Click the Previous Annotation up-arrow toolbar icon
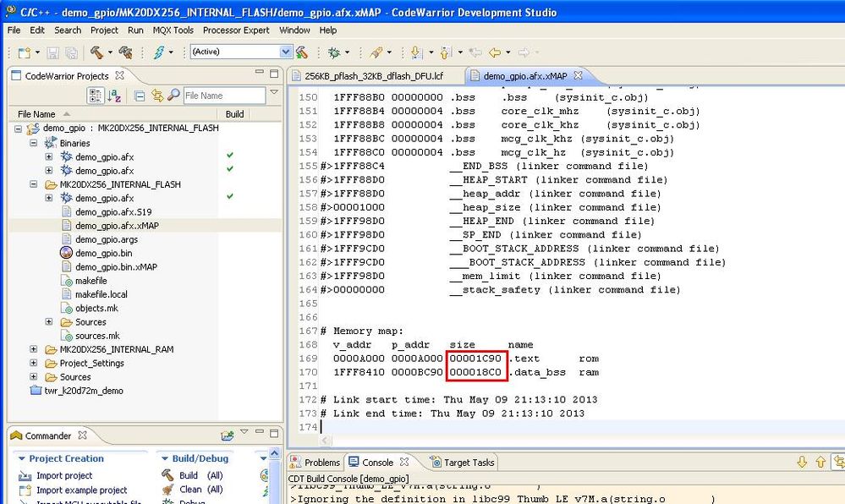Image resolution: width=845 pixels, height=504 pixels. tap(446, 52)
